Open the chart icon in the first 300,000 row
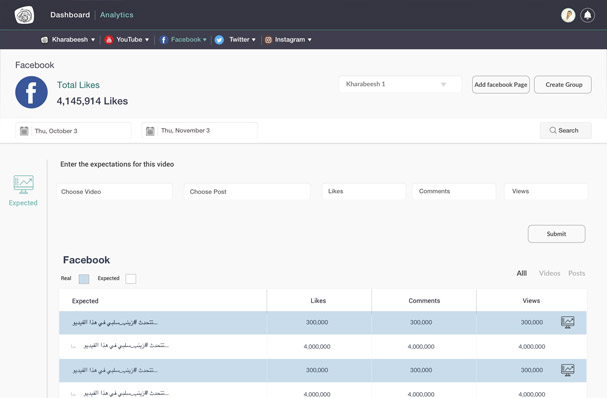Screen dimensions: 607x398 [x=568, y=322]
